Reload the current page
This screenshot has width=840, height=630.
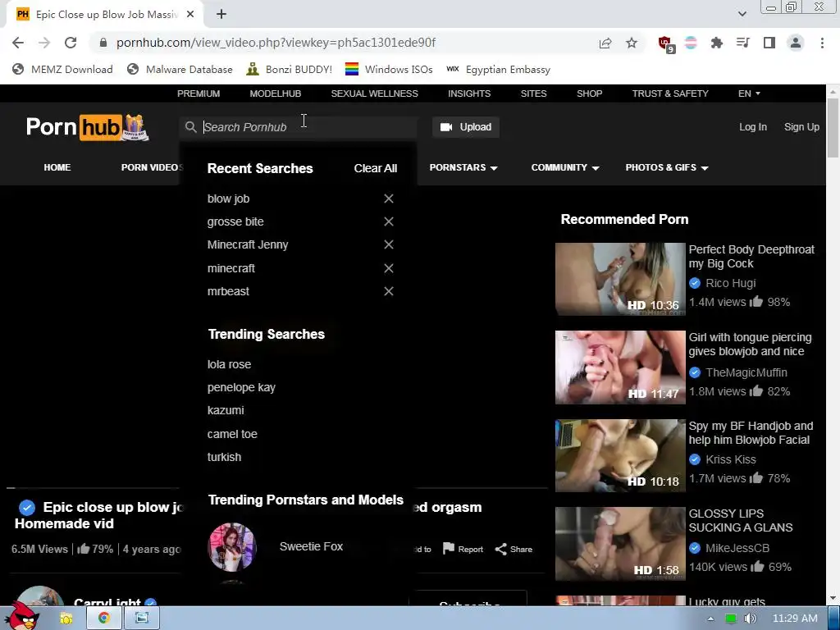[71, 43]
